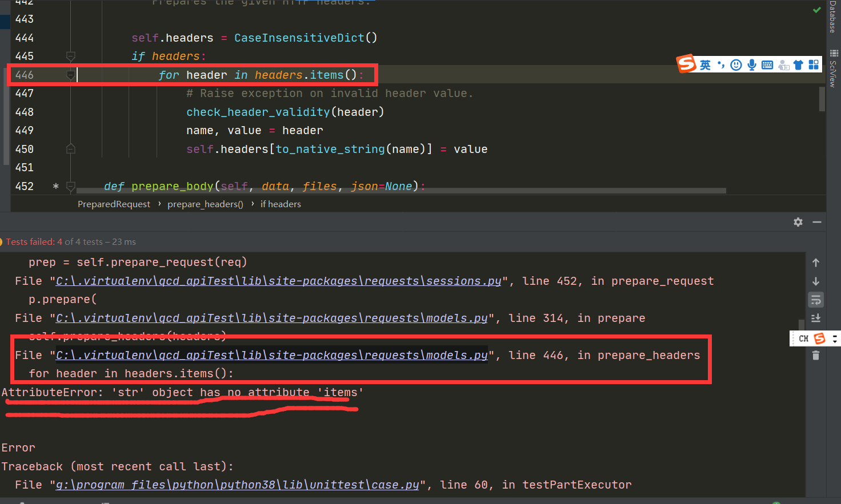841x504 pixels.
Task: Open Sogou toolbox grid icon
Action: coord(814,64)
